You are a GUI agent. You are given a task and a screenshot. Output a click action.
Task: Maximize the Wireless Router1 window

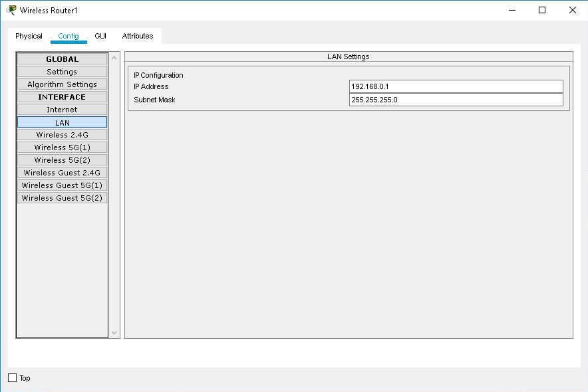542,10
